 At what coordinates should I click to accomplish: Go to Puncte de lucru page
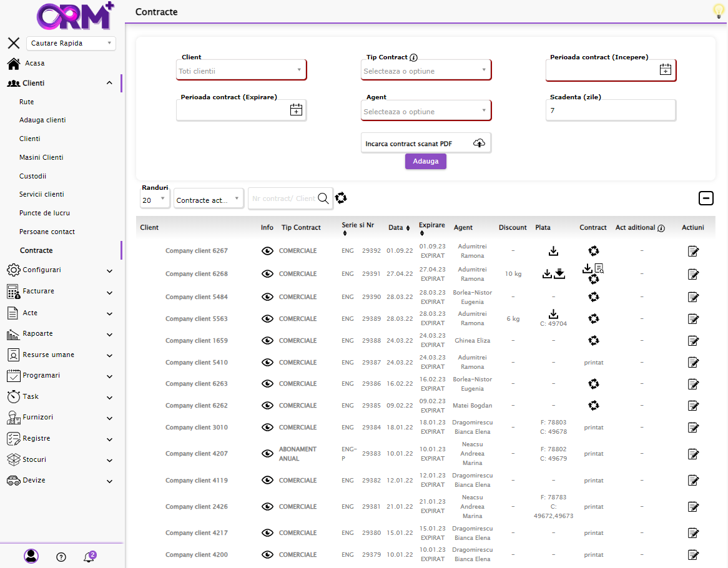pos(44,213)
